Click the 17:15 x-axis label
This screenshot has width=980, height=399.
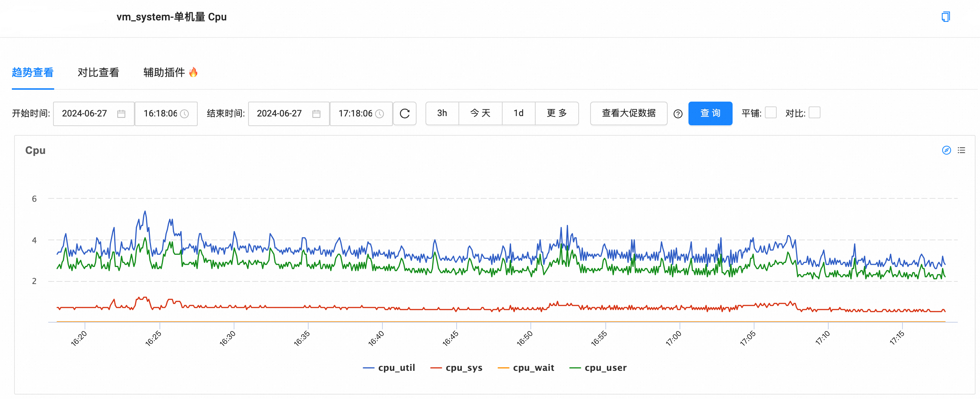(896, 338)
